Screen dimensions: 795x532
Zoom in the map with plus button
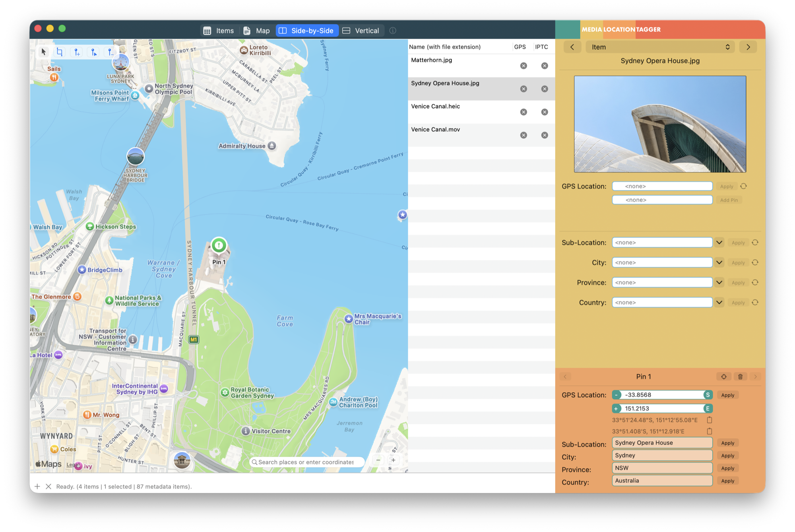(x=394, y=460)
